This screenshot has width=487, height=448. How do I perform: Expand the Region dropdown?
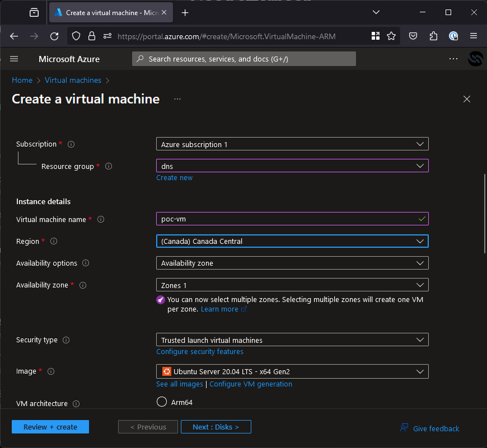point(292,241)
